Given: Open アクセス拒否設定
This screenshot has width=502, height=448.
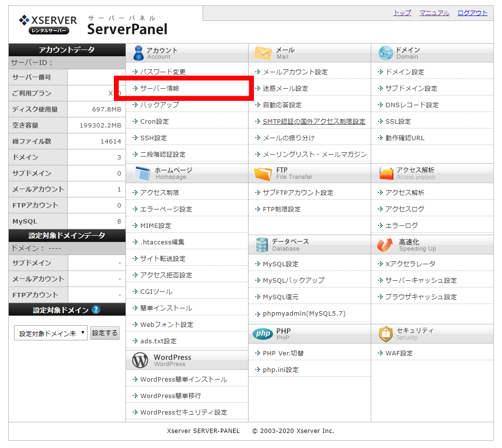Looking at the screenshot, I should point(166,275).
